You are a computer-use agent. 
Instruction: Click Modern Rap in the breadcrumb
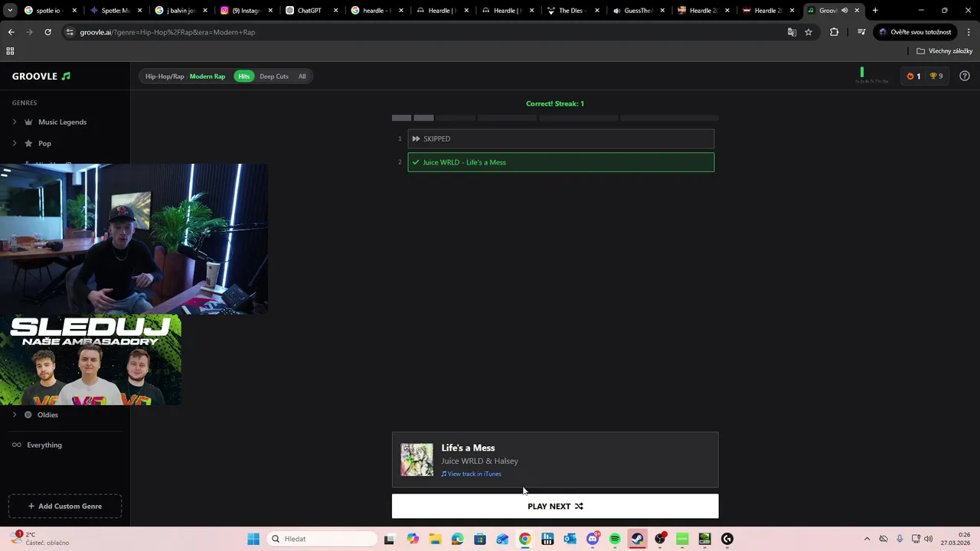pyautogui.click(x=207, y=77)
